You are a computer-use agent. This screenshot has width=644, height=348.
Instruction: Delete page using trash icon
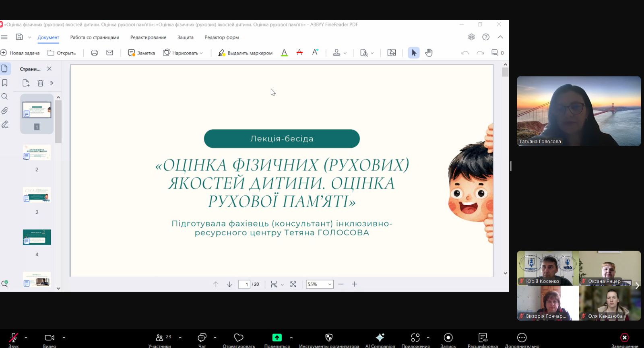(40, 83)
